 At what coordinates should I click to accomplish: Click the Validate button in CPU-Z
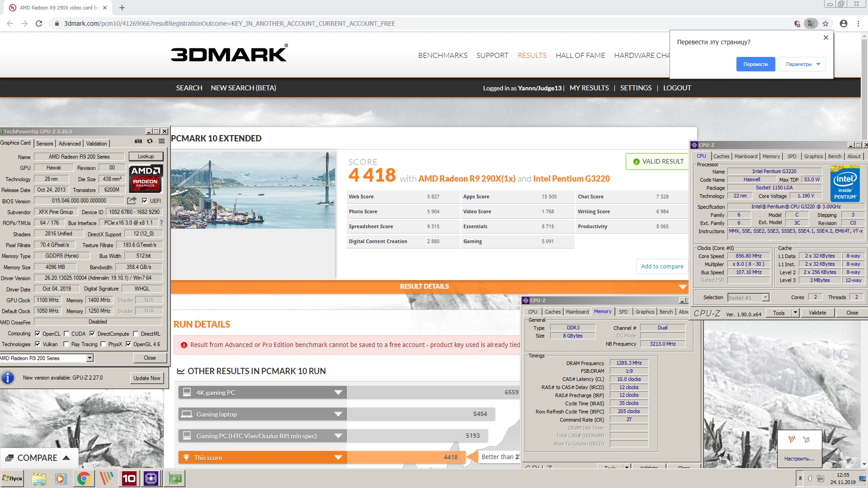click(817, 313)
